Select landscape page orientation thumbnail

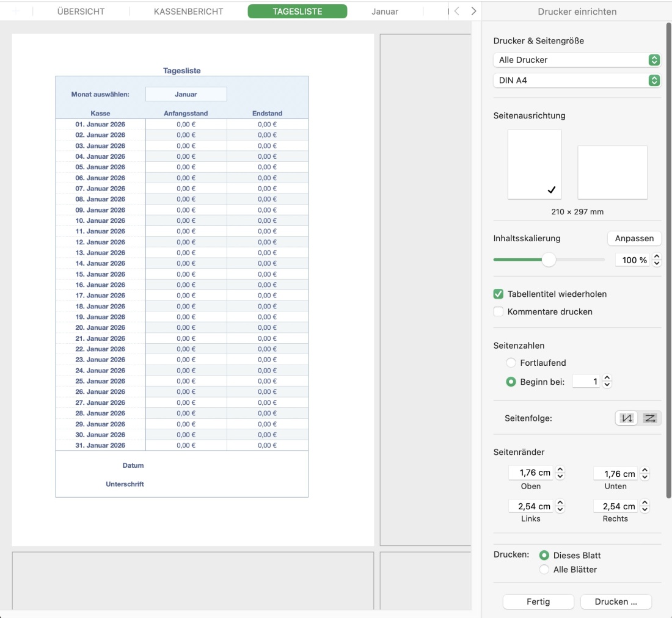(x=612, y=172)
